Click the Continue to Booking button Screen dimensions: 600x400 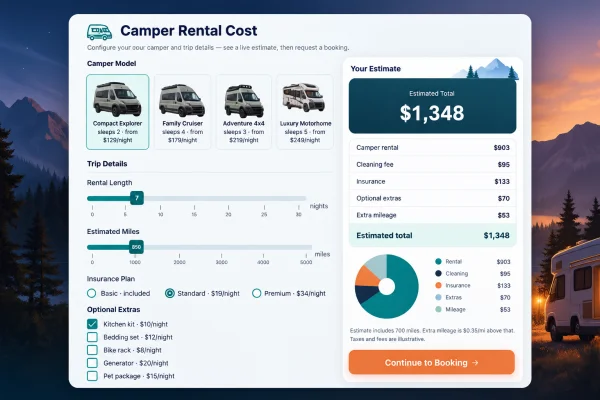pyautogui.click(x=432, y=362)
